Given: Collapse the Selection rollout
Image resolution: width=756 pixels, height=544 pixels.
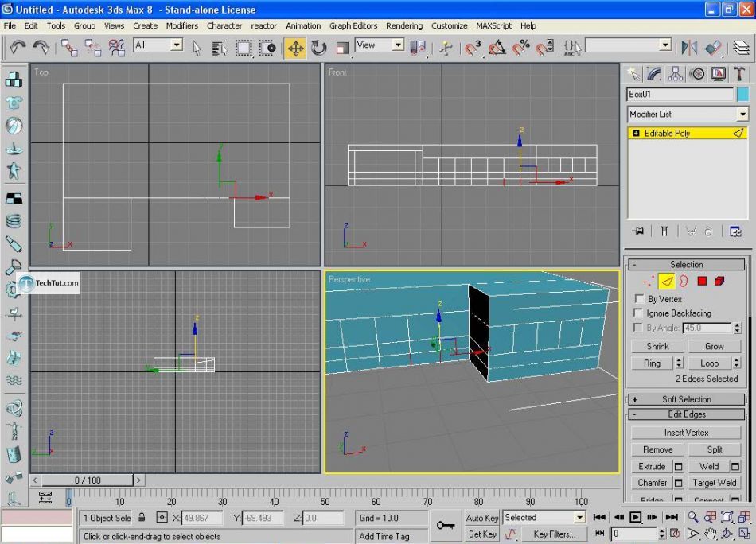Looking at the screenshot, I should pyautogui.click(x=686, y=265).
